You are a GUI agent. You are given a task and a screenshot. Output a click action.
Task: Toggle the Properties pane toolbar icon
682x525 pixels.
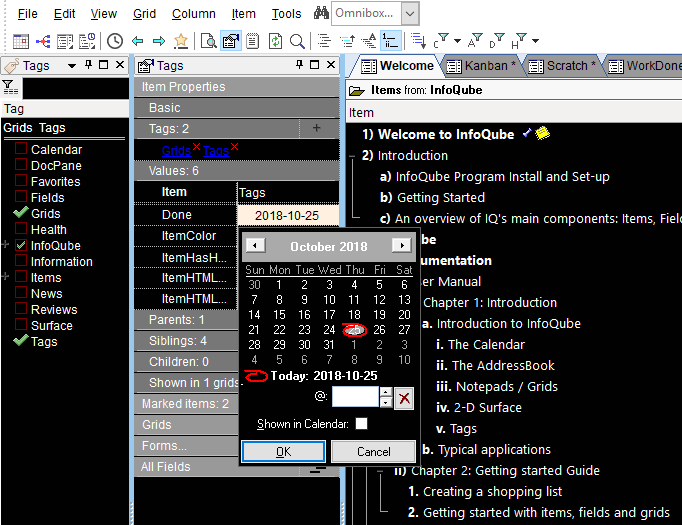pyautogui.click(x=231, y=41)
